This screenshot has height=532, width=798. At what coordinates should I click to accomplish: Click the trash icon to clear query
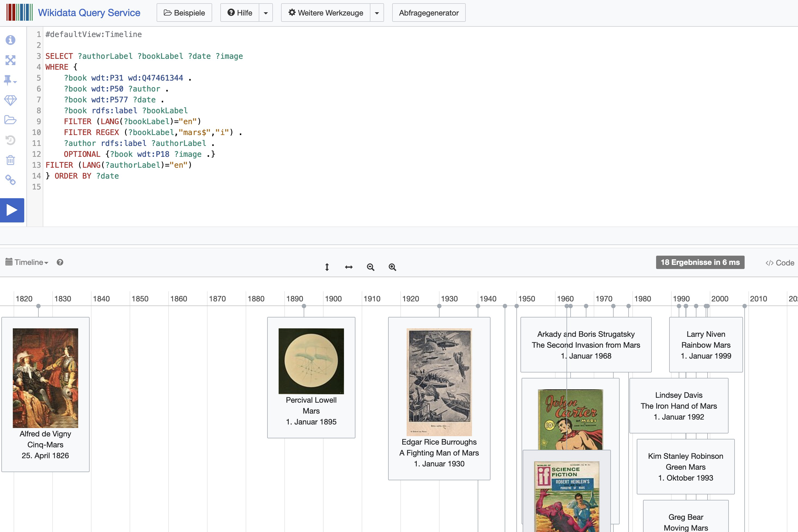click(x=11, y=160)
